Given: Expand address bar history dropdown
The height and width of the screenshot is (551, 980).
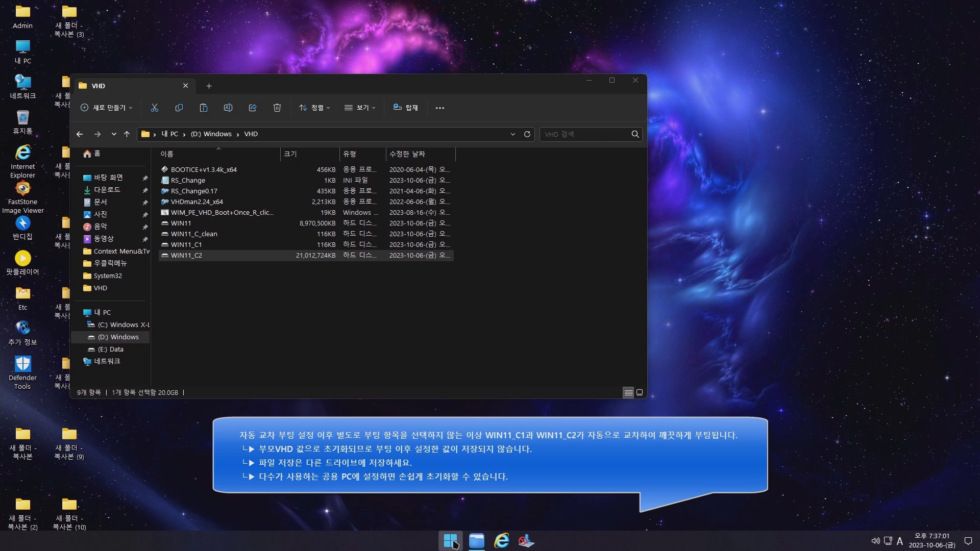Looking at the screenshot, I should click(x=512, y=134).
